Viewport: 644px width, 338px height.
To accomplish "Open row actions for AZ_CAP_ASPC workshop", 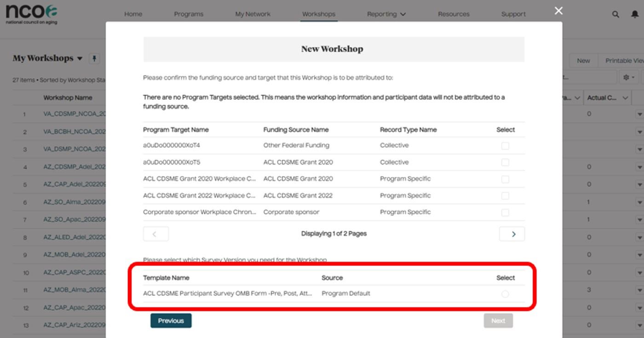I will [x=640, y=273].
